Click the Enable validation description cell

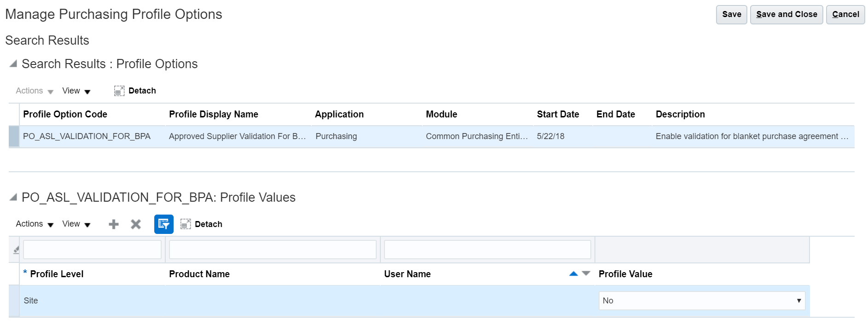pyautogui.click(x=752, y=136)
